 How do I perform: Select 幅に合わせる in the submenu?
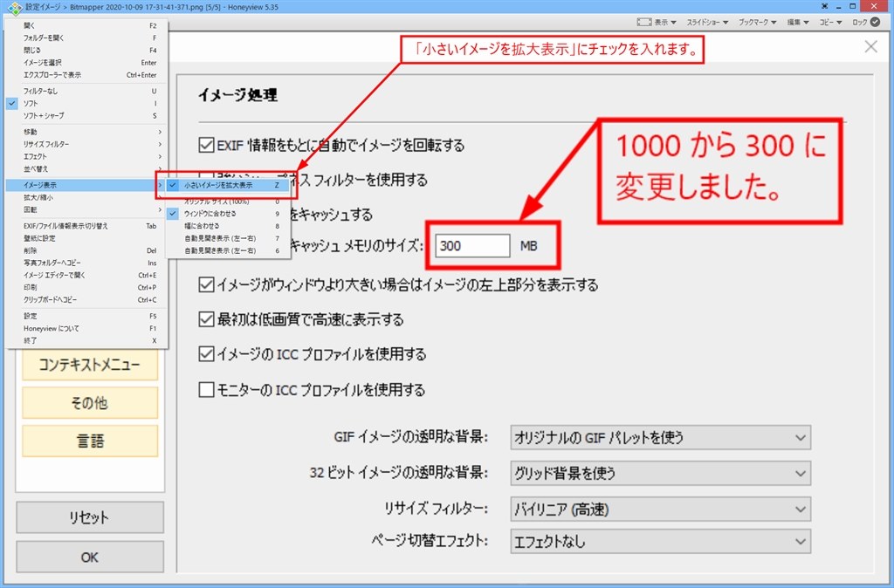tap(228, 226)
